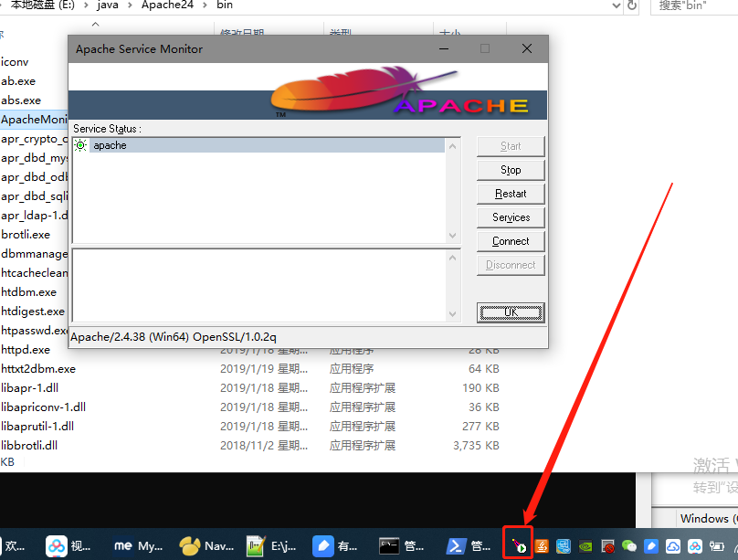Open the address bar history dropdown
This screenshot has height=560, width=738.
617,5
